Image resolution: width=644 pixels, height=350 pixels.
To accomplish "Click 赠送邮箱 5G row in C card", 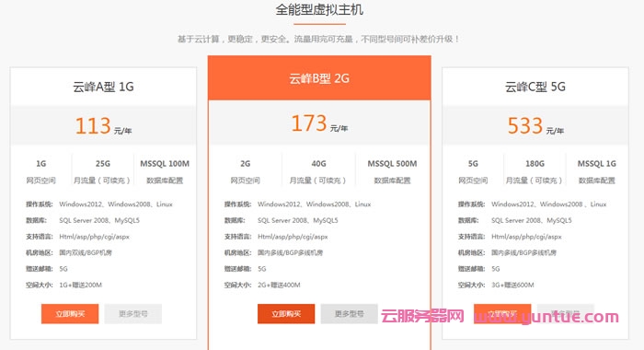I will click(479, 269).
